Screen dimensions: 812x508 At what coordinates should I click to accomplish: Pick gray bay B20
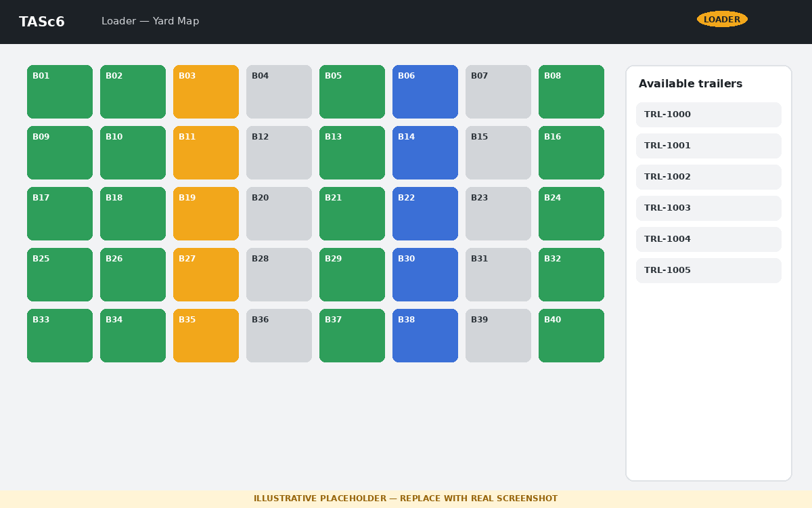click(x=279, y=214)
